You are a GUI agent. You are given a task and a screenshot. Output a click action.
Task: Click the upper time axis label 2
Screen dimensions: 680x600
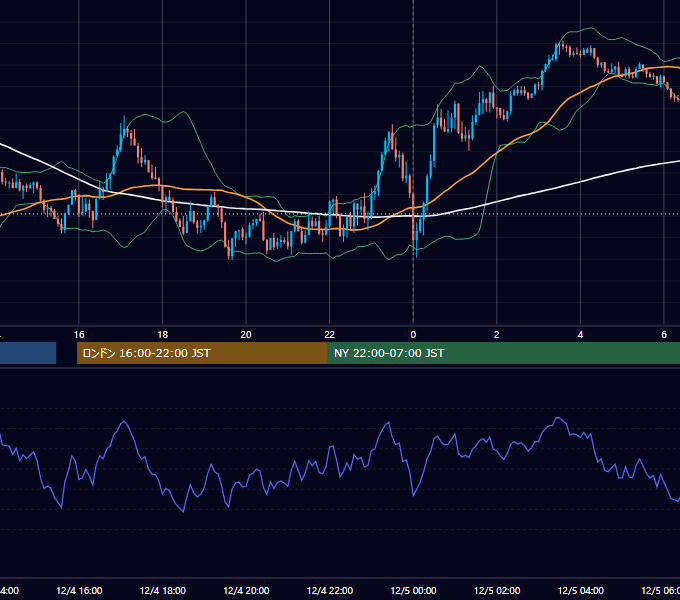tap(497, 335)
